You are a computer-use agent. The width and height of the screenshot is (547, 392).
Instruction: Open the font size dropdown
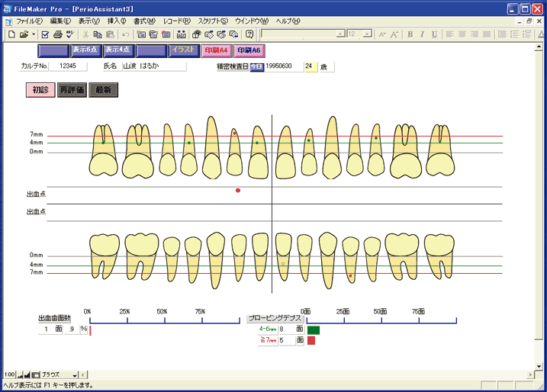[x=368, y=34]
